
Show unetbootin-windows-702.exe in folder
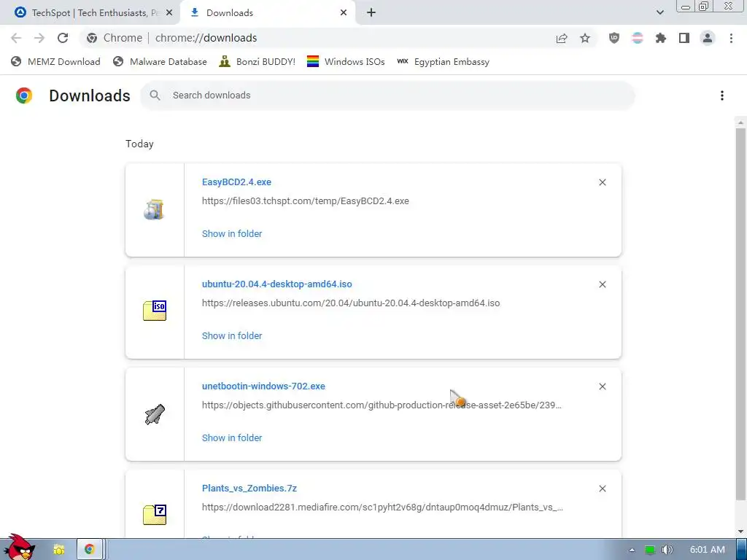tap(232, 437)
